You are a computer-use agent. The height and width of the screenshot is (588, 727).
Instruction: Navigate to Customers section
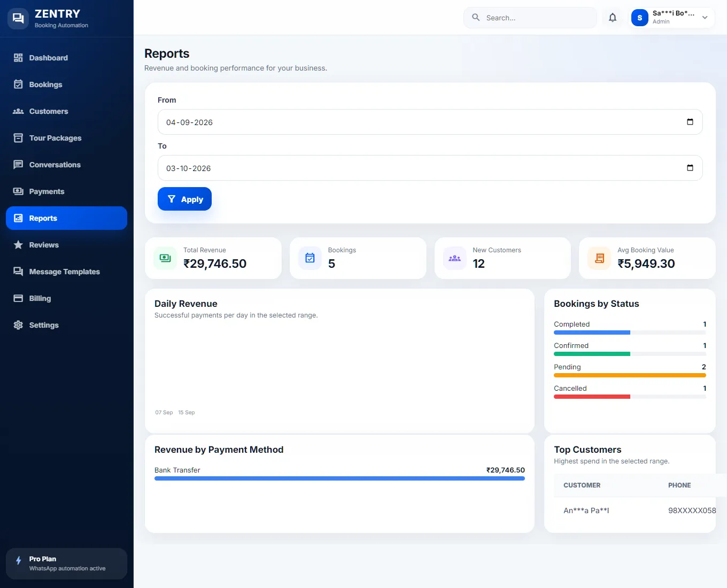coord(66,111)
